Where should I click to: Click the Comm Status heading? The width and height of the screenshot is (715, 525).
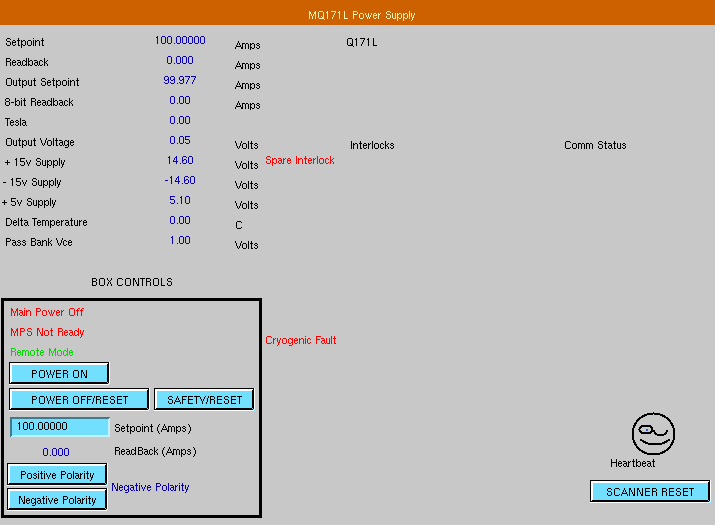coord(595,145)
